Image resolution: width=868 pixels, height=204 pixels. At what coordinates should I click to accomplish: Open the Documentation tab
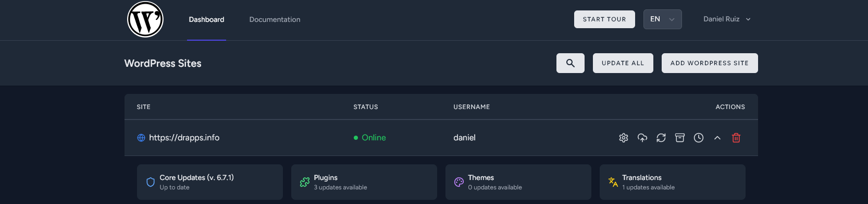(275, 20)
